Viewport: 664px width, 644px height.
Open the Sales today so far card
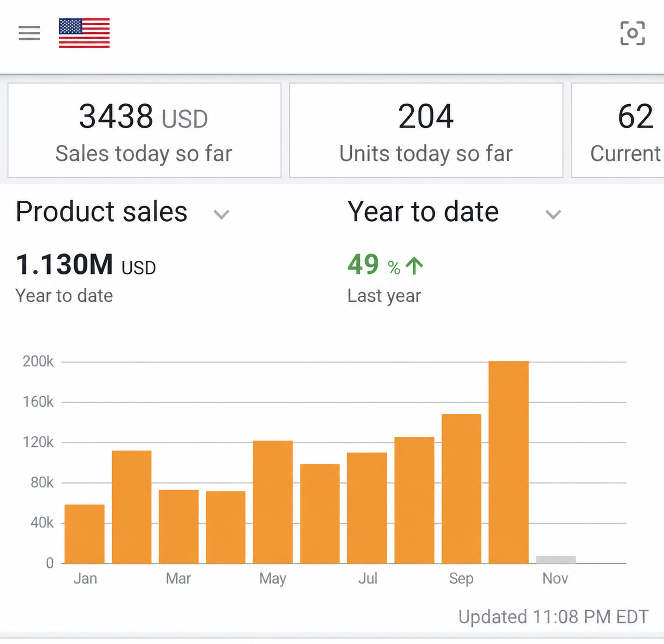coord(144,130)
